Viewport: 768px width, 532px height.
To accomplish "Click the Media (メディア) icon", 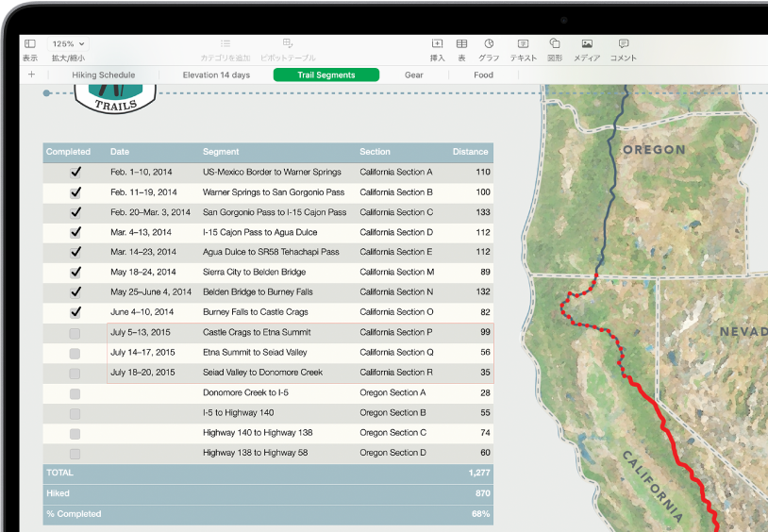I will click(587, 44).
